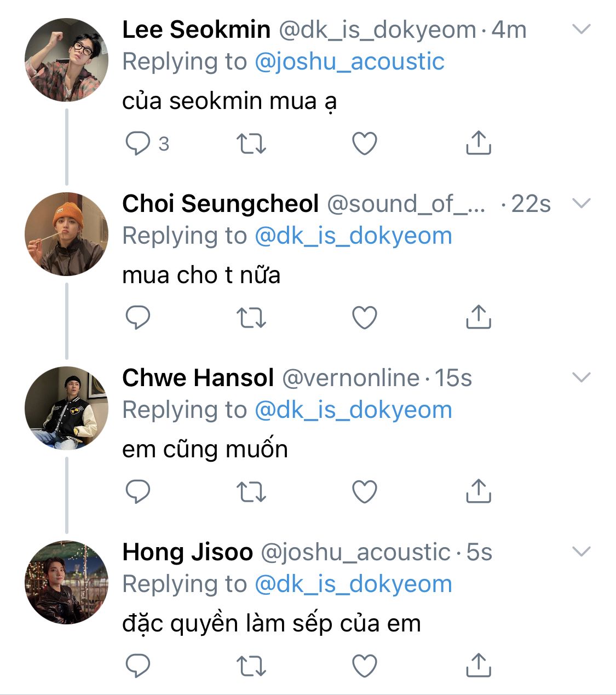Expand menu chevron on Choi Seungcheol's tweet
The width and height of the screenshot is (616, 695).
pos(581,203)
